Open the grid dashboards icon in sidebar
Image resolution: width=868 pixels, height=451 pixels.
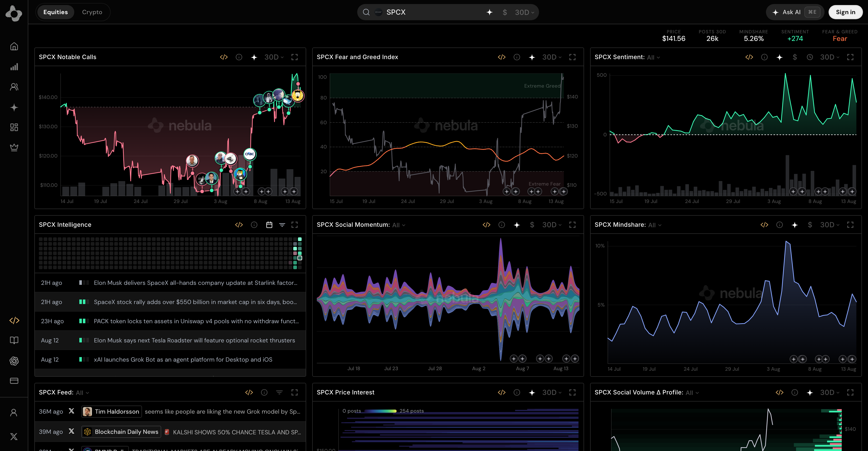pos(14,127)
